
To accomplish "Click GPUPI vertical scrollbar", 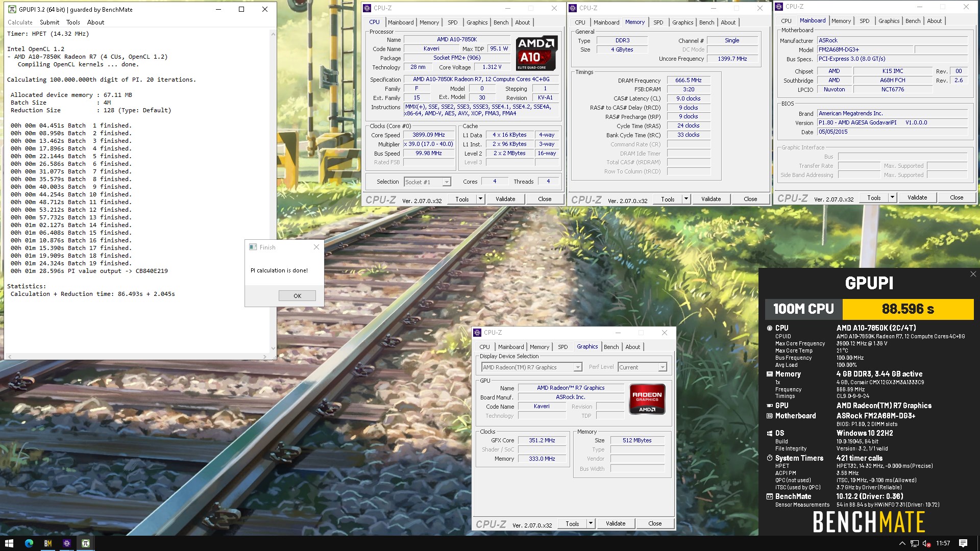I will [x=273, y=191].
